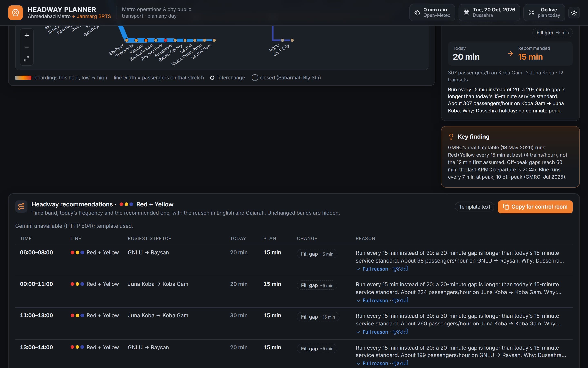The image size is (588, 368).
Task: Click the TIME column header
Action: pos(26,239)
